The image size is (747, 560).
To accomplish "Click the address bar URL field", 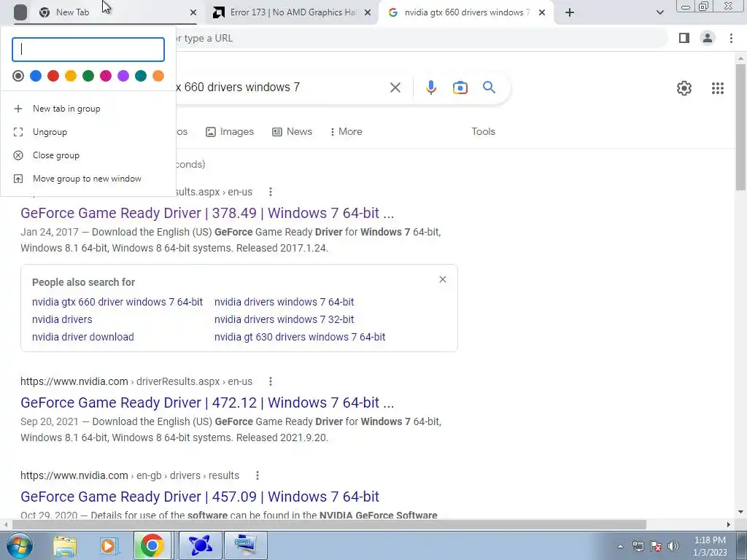I will (421, 38).
